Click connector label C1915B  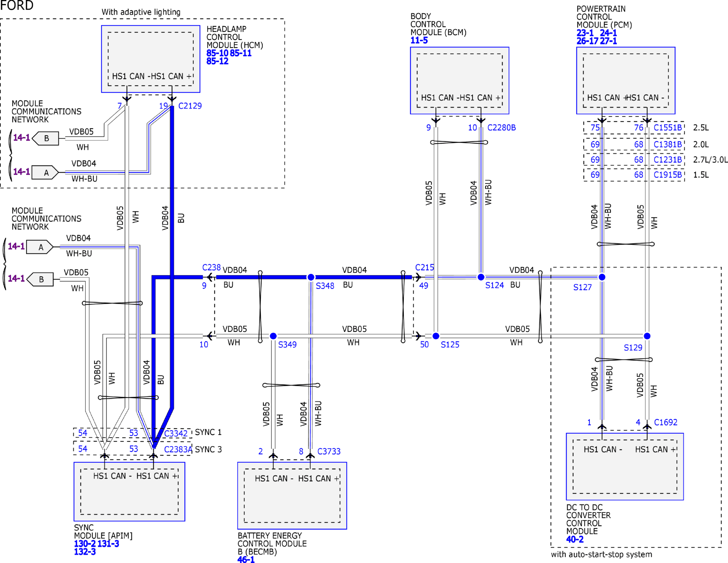(x=668, y=175)
